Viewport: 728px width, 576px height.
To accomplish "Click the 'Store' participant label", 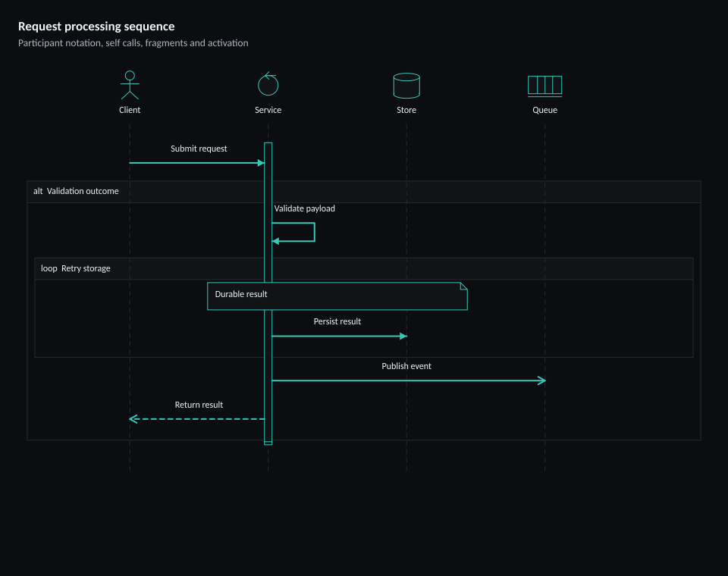I will (406, 110).
